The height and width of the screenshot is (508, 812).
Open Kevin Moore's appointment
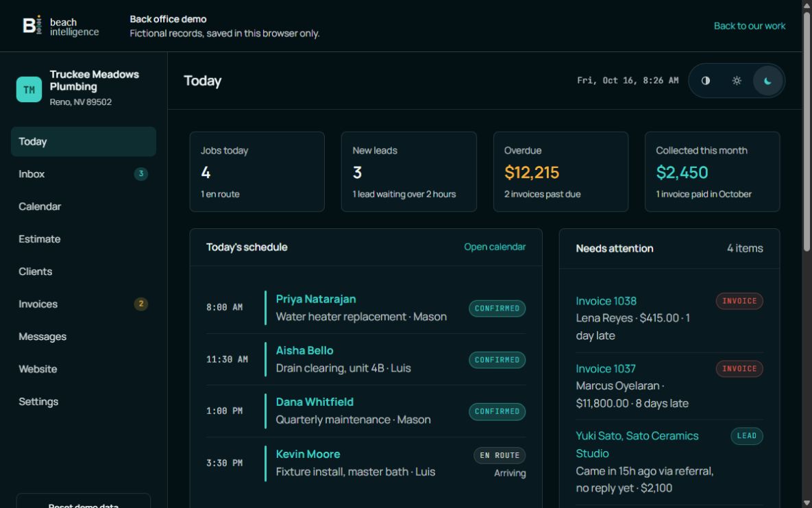click(x=308, y=454)
